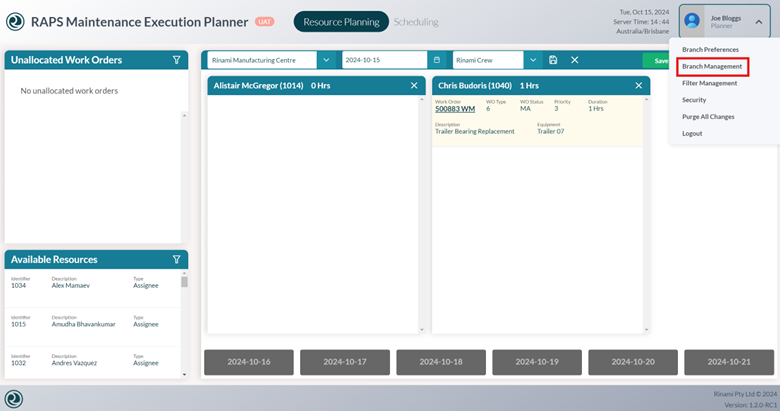Filter the Unallocated Work Orders panel
Viewport: 780px width, 411px height.
[x=176, y=60]
